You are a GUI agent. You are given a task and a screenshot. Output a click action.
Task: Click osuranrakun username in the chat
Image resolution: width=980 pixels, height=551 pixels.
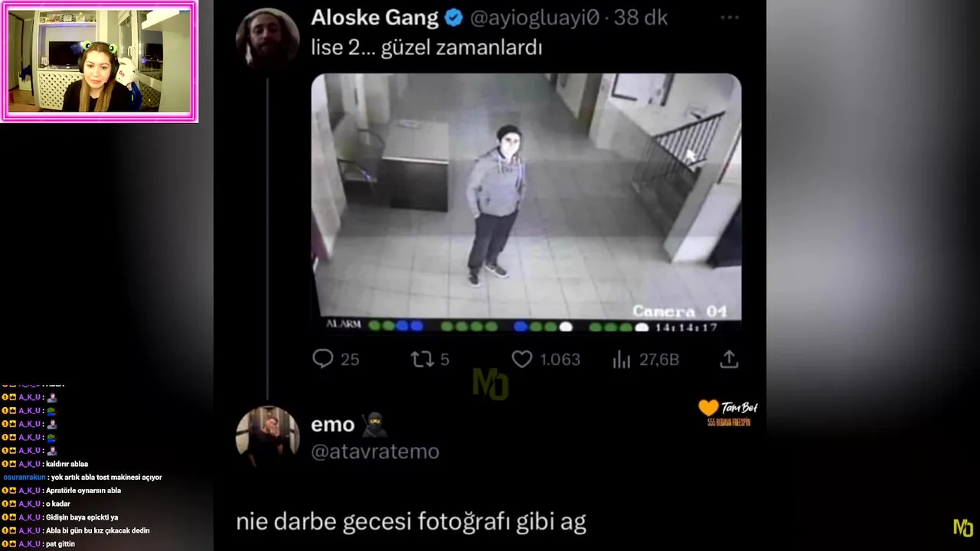24,477
